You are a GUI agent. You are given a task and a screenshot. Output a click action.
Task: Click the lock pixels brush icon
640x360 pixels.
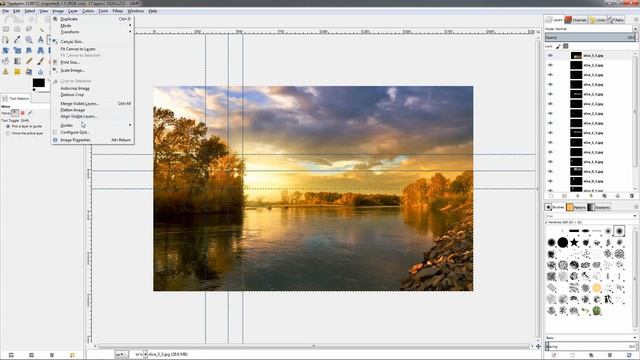[558, 46]
